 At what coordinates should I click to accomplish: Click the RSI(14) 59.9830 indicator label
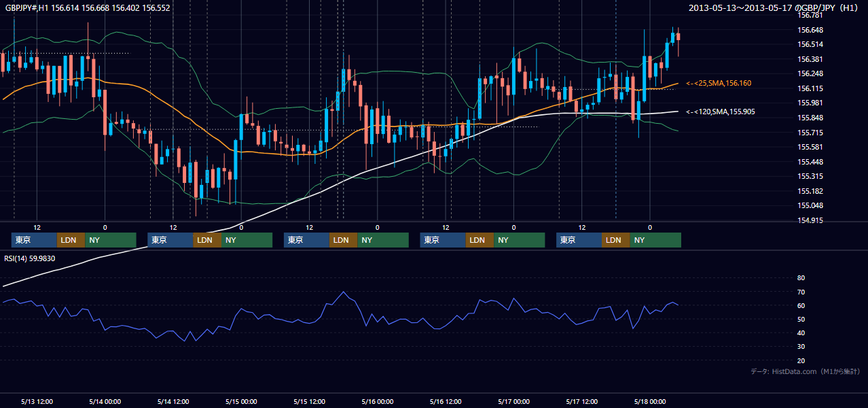click(x=31, y=258)
